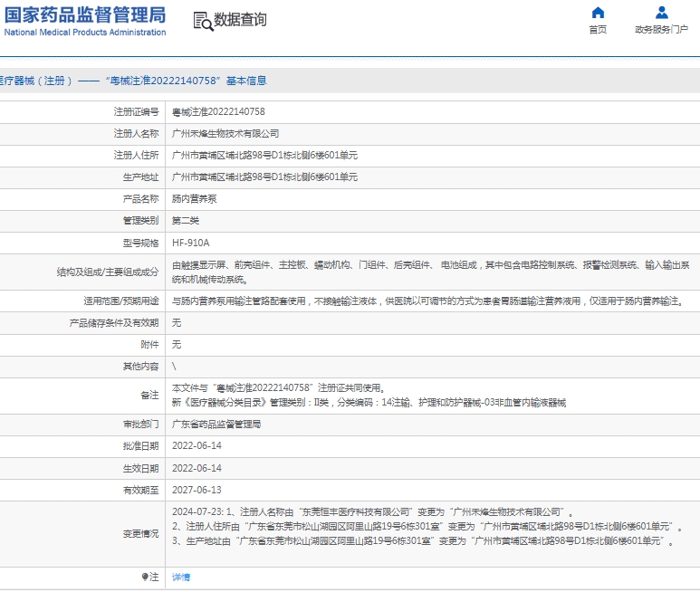Open the 详情 link

181,577
